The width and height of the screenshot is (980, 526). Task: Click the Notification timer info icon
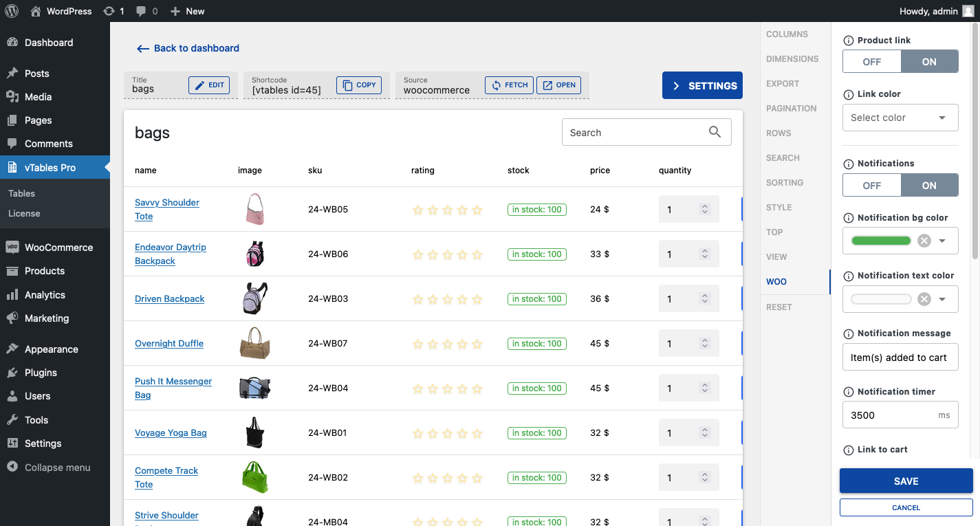pyautogui.click(x=849, y=392)
